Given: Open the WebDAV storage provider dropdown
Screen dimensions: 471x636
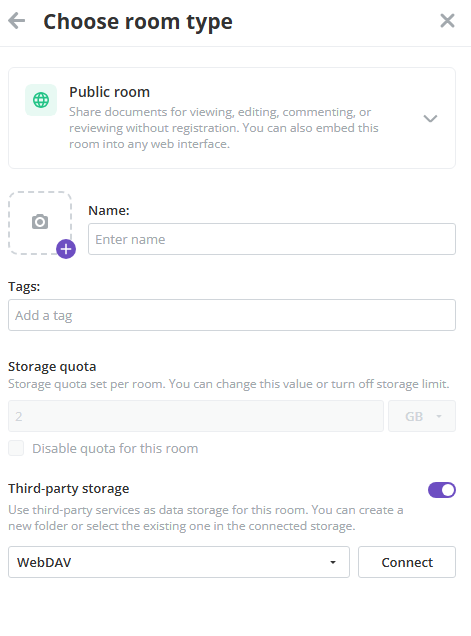Looking at the screenshot, I should (179, 562).
